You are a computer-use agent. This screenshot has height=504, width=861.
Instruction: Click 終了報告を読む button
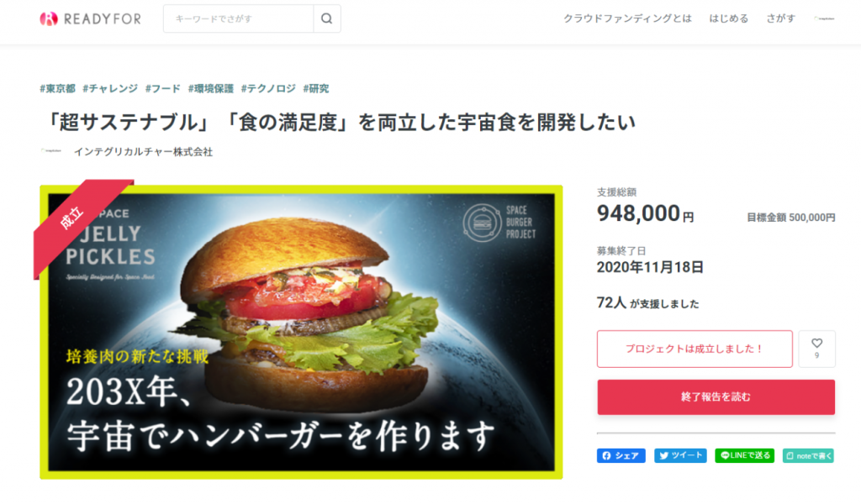click(x=716, y=397)
